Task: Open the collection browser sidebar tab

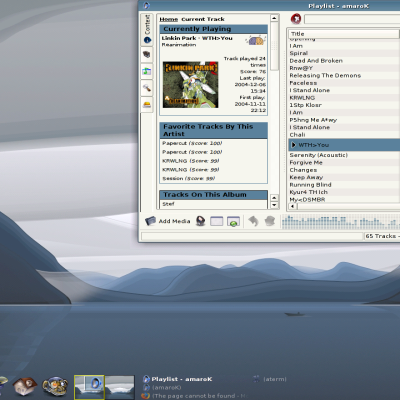Action: [x=147, y=54]
